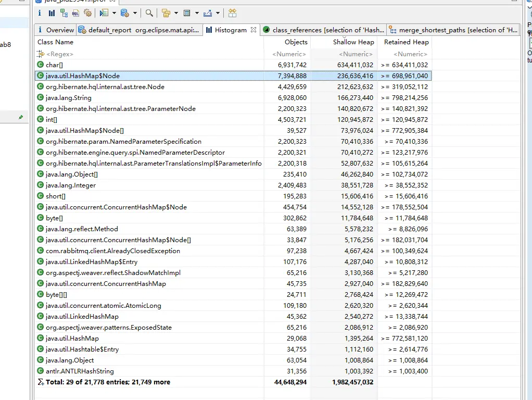This screenshot has height=400, width=532.
Task: Click the class icon beside java.lang.Object[]
Action: (x=41, y=174)
